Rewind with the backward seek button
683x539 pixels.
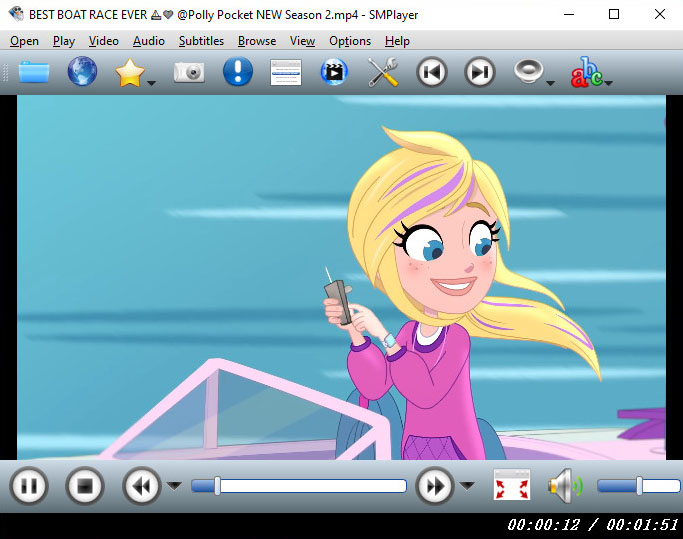[x=141, y=486]
